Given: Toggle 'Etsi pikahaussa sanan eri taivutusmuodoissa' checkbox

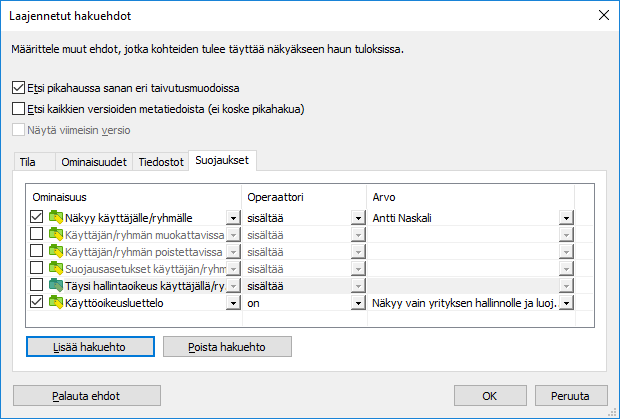Looking at the screenshot, I should pyautogui.click(x=20, y=88).
